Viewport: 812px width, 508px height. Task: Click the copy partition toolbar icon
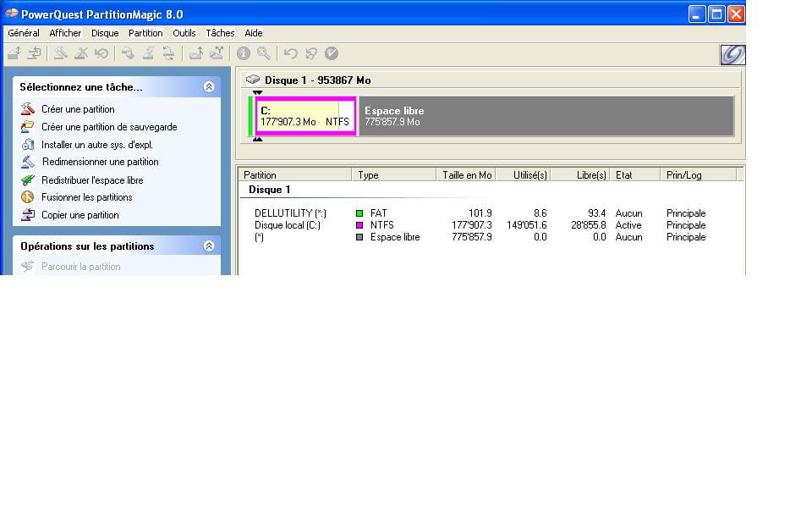point(34,52)
